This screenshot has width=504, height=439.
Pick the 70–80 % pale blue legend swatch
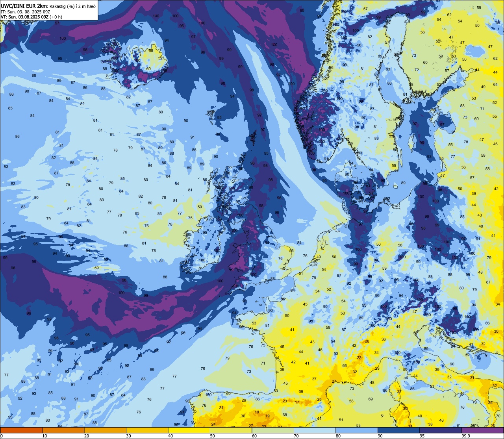315,430
